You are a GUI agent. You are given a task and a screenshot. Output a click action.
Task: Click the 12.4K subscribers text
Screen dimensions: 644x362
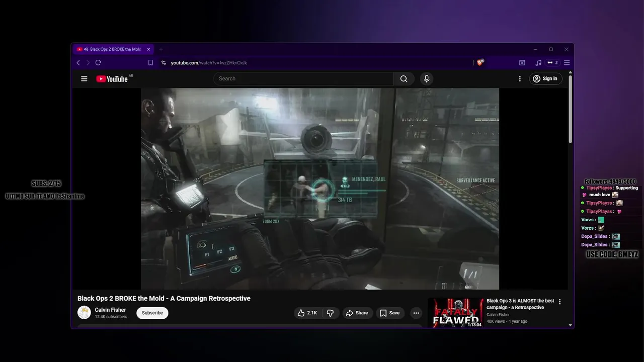tap(111, 317)
